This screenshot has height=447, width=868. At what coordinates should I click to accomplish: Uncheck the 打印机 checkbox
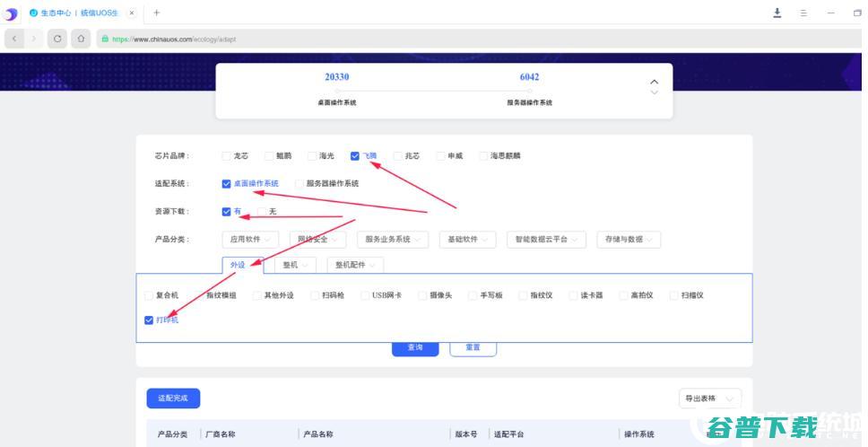point(148,320)
